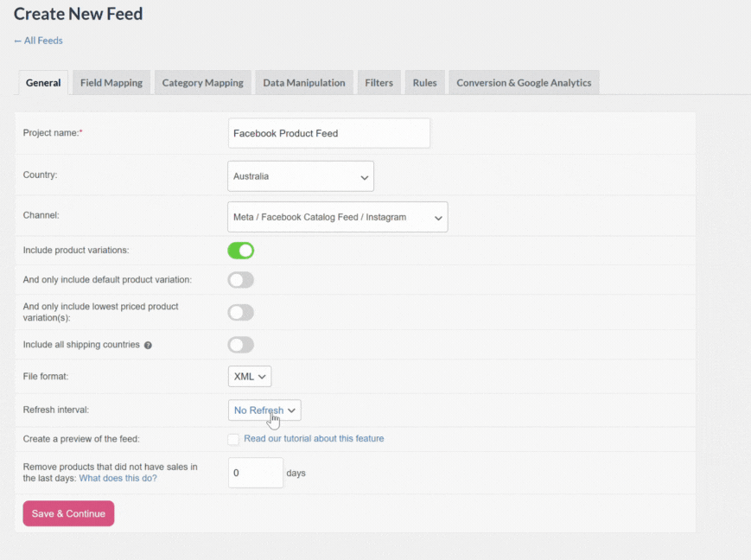Switch to the Field Mapping tab

point(111,83)
